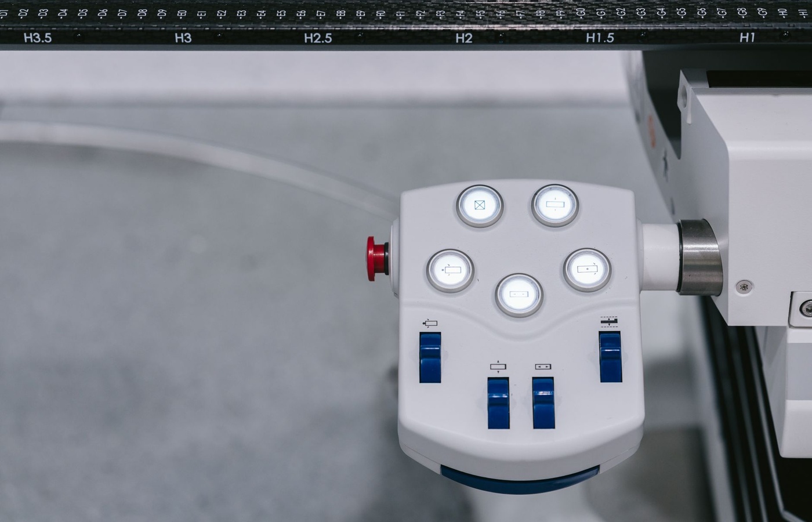Tap the dashed-line height icon above rightmost blue switch
The width and height of the screenshot is (812, 522).
pos(609,322)
